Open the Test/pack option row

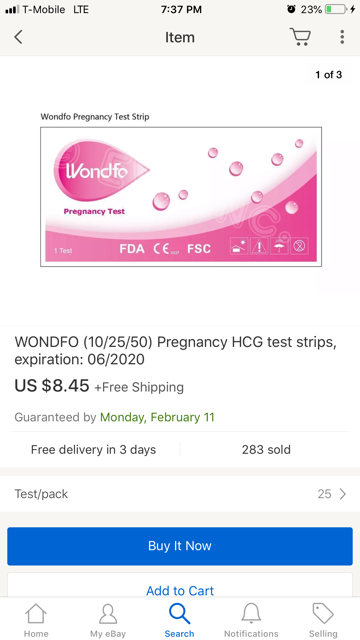180,494
